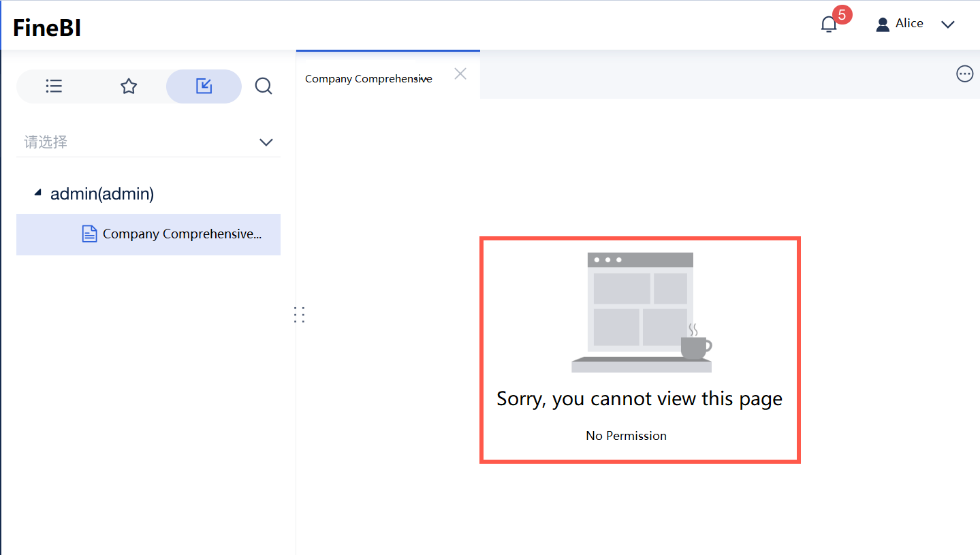The width and height of the screenshot is (980, 555).
Task: Click the No Permission message text
Action: 626,435
